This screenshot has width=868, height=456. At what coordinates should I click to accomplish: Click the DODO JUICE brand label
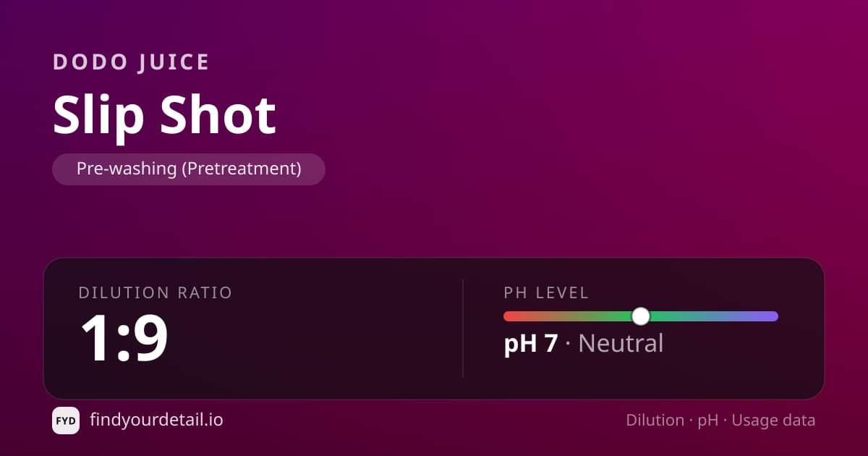point(131,62)
